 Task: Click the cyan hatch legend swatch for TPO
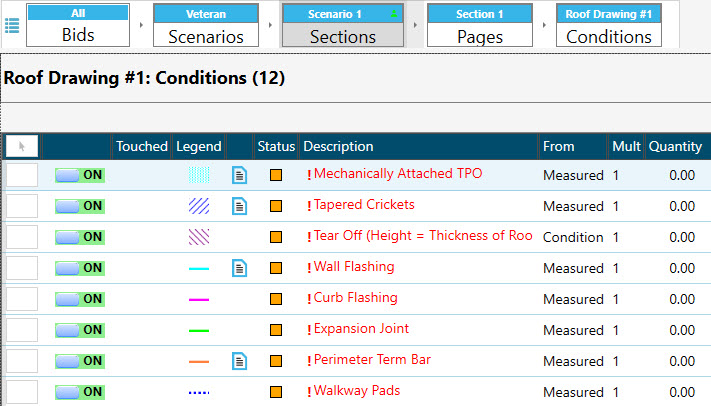[x=199, y=175]
